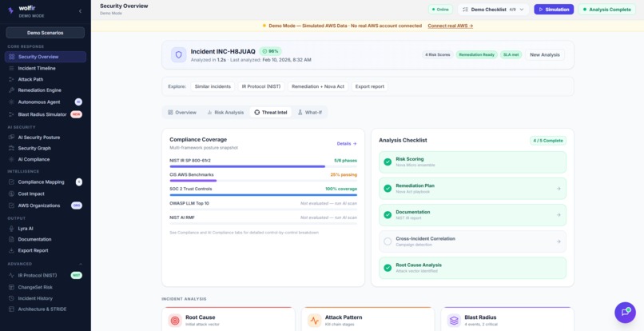
Task: Click the NIST IR SP 800-61r2 progress bar
Action: click(x=263, y=166)
